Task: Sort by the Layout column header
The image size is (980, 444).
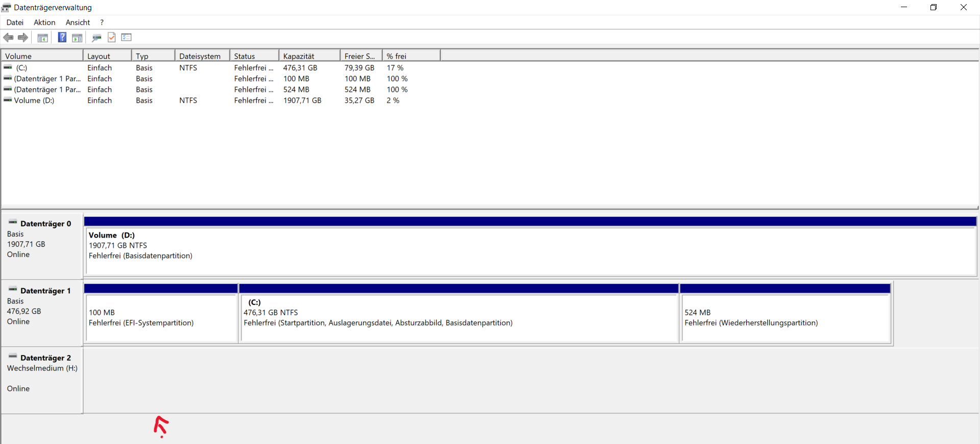Action: [x=107, y=56]
